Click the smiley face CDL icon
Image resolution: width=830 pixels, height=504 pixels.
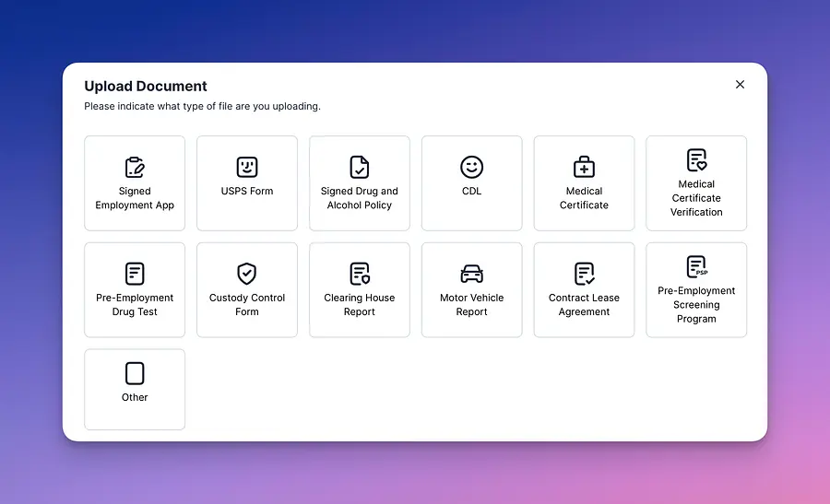click(471, 167)
